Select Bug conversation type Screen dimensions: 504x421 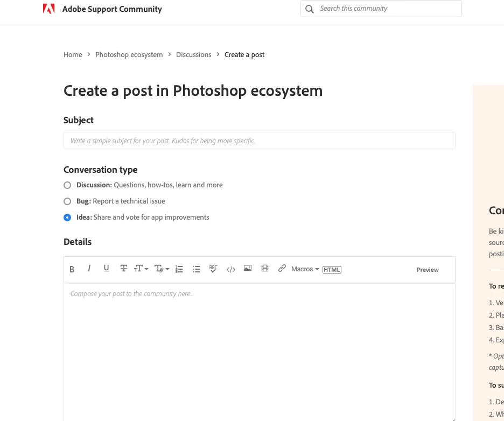click(67, 201)
